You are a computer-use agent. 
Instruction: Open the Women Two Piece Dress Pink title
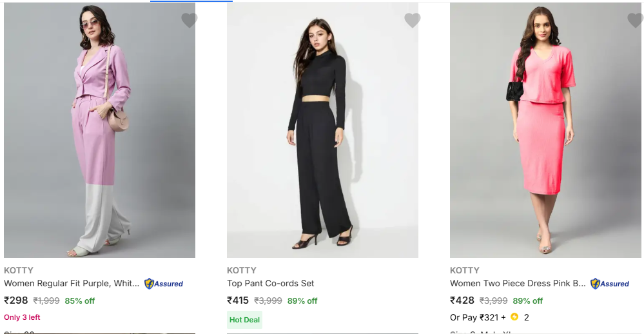click(518, 284)
